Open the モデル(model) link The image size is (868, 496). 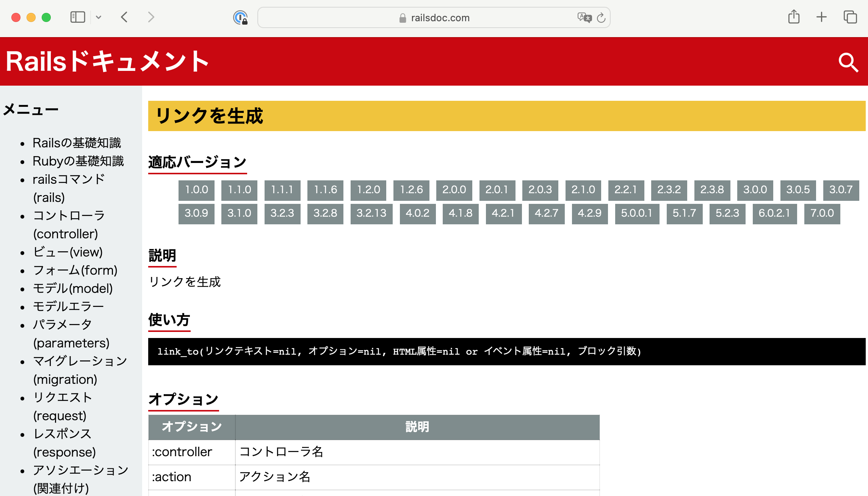pyautogui.click(x=72, y=288)
